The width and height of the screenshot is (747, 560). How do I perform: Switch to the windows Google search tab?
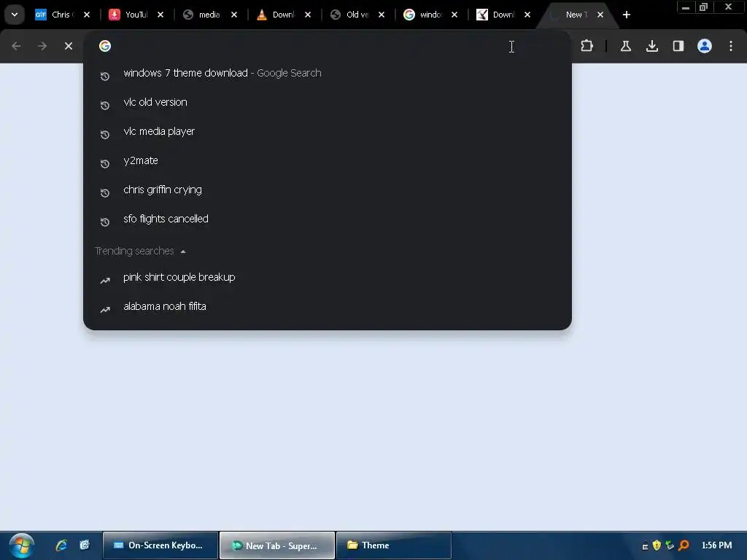tap(430, 15)
